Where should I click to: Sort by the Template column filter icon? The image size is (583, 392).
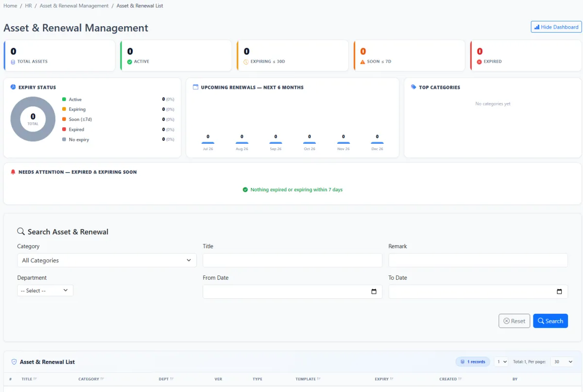click(318, 379)
